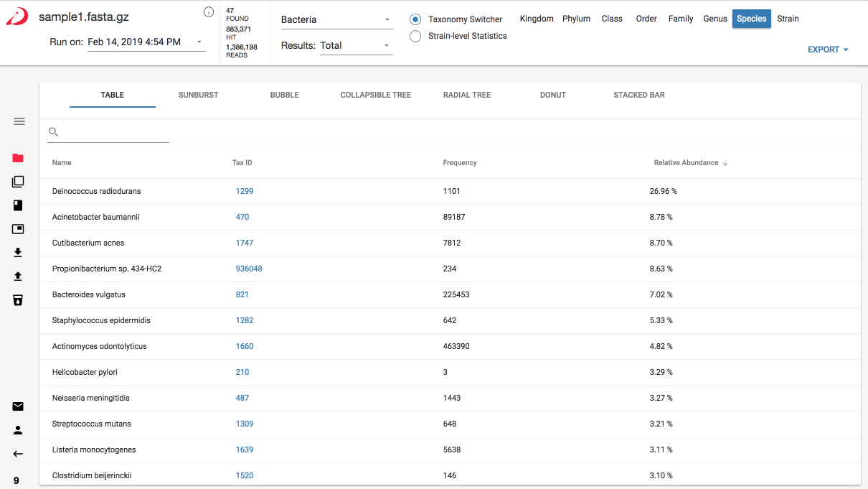Open the hamburger menu in sidebar
This screenshot has height=489, width=868.
[19, 121]
